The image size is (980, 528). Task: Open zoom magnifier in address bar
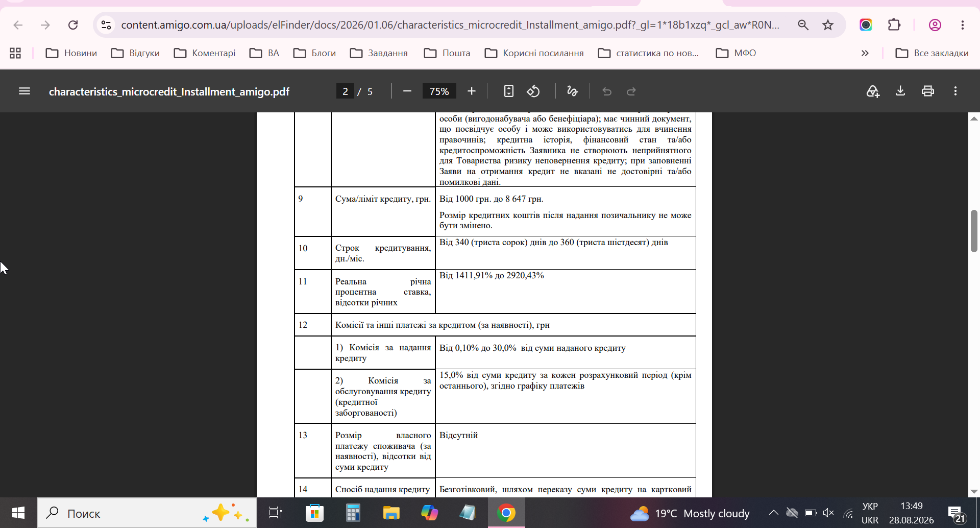click(803, 25)
